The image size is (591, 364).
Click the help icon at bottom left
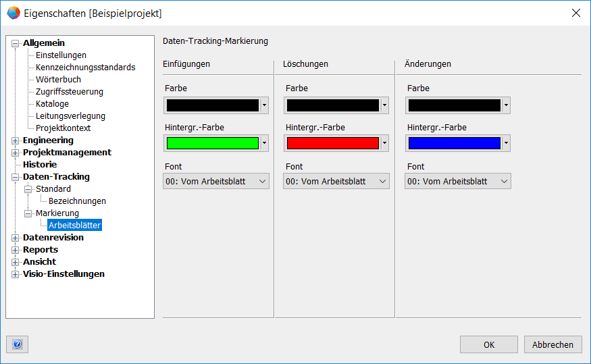click(x=17, y=344)
